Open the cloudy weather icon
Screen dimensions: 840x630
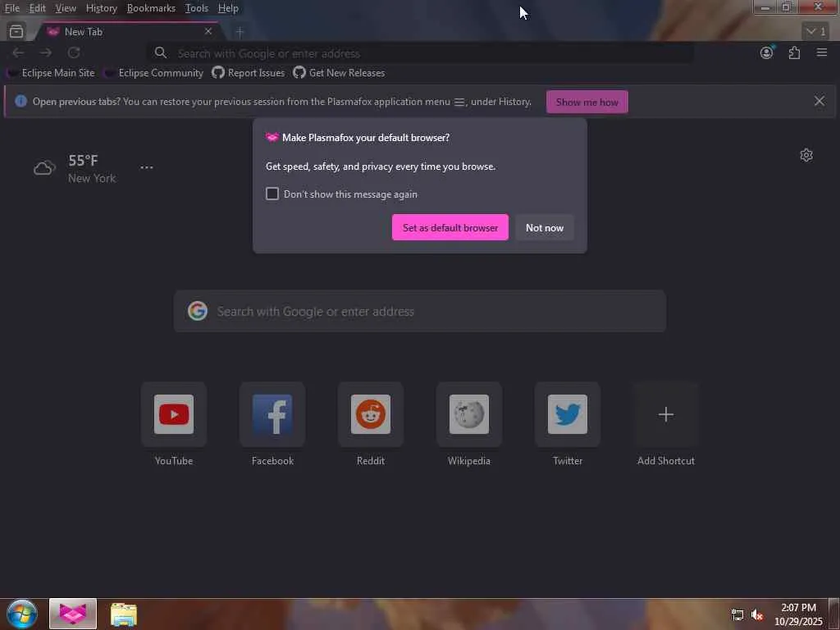(44, 168)
